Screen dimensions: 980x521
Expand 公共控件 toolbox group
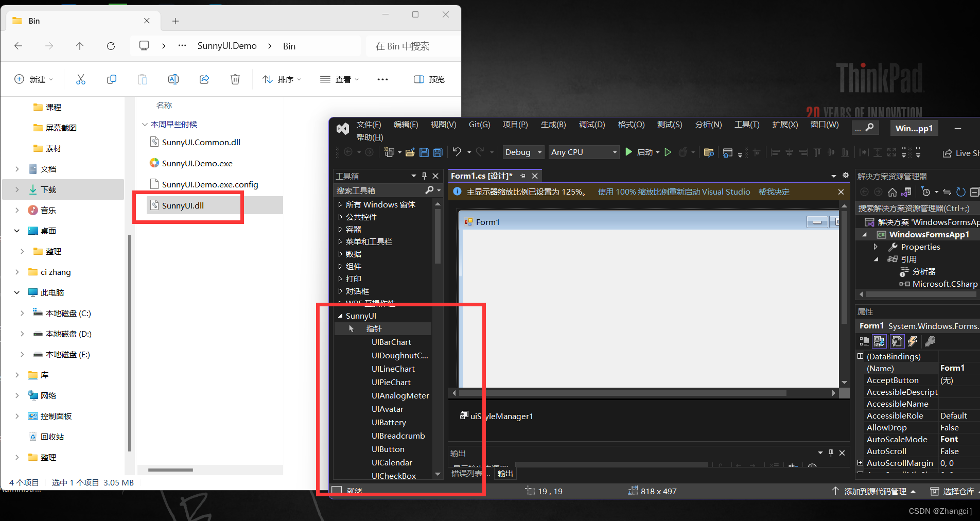[x=340, y=217]
